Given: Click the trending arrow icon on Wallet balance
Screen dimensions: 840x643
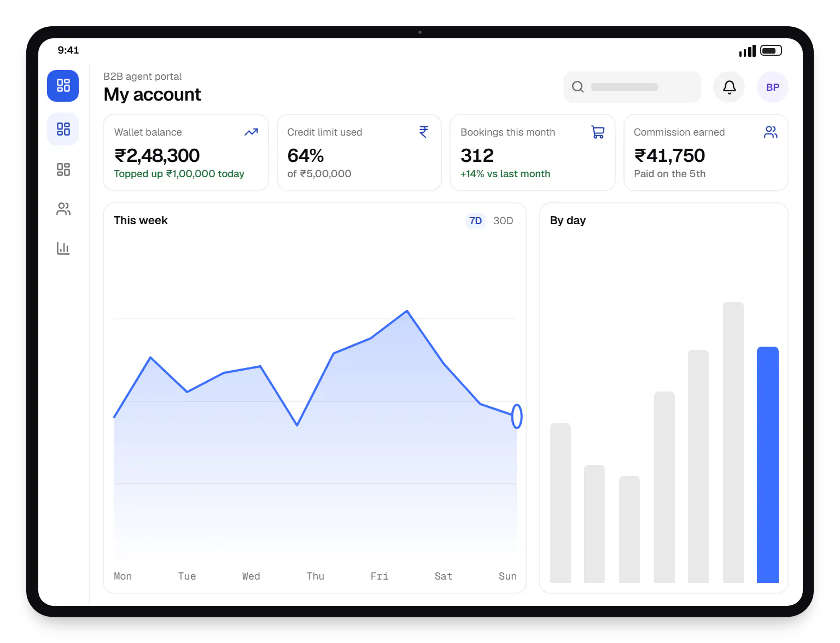Looking at the screenshot, I should (x=251, y=132).
